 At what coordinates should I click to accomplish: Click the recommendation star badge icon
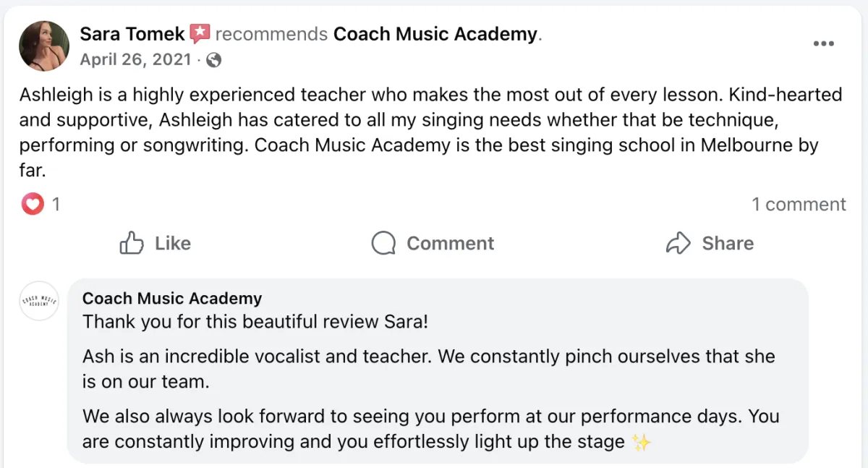click(x=200, y=33)
